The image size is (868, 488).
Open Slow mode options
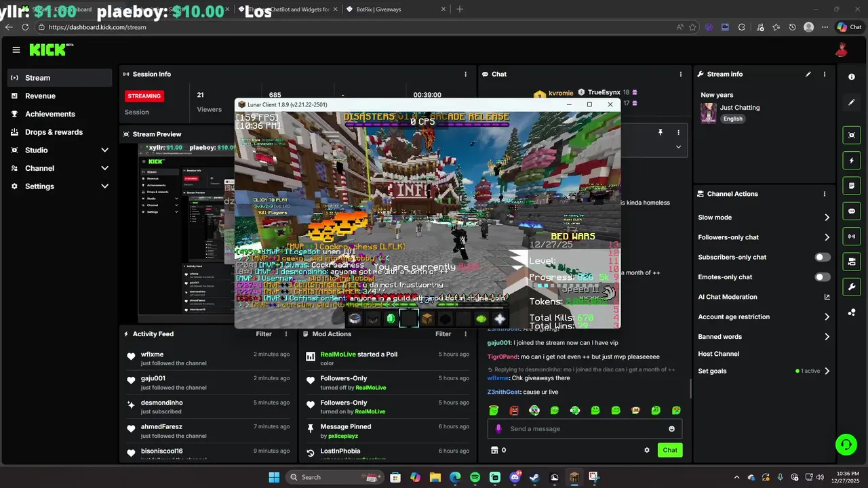pos(764,218)
